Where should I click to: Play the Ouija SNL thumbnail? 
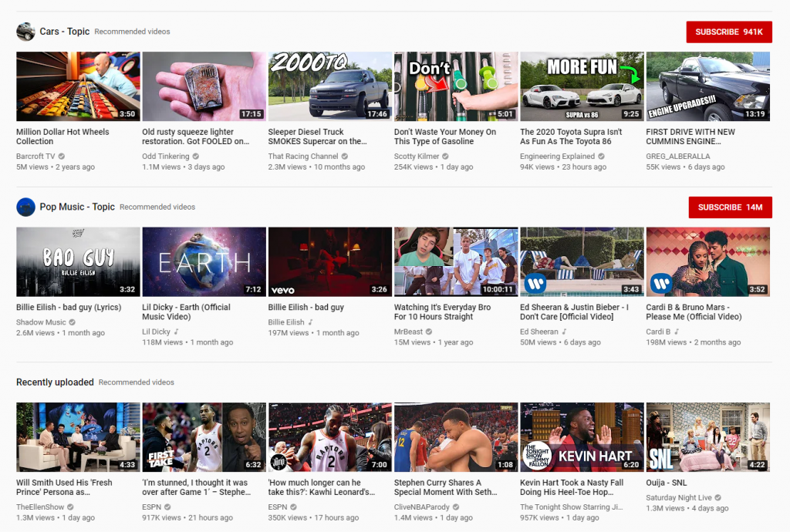[708, 437]
